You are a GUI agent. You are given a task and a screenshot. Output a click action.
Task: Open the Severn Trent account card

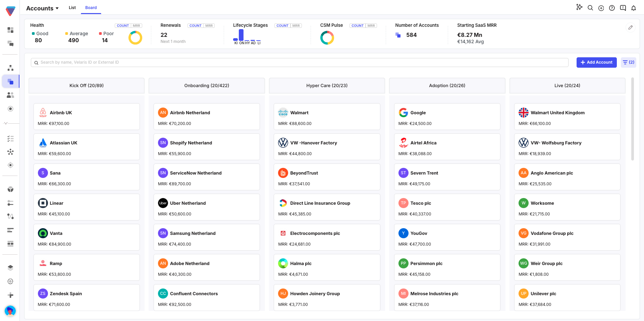[447, 177]
